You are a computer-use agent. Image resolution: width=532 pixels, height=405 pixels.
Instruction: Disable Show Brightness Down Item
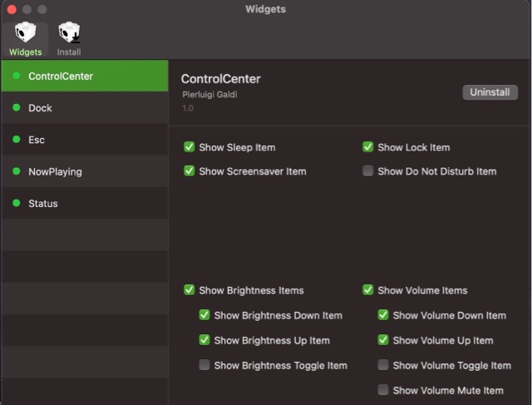[x=204, y=315]
